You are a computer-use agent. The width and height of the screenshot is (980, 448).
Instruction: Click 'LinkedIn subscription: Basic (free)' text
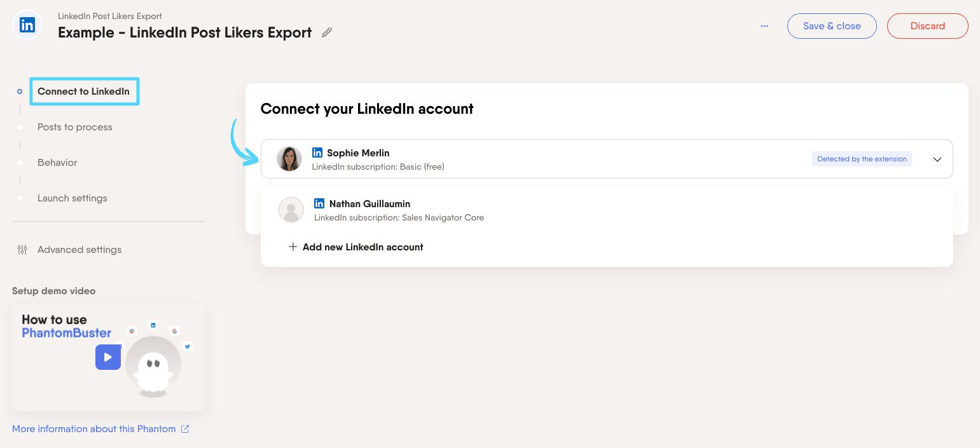pyautogui.click(x=378, y=166)
